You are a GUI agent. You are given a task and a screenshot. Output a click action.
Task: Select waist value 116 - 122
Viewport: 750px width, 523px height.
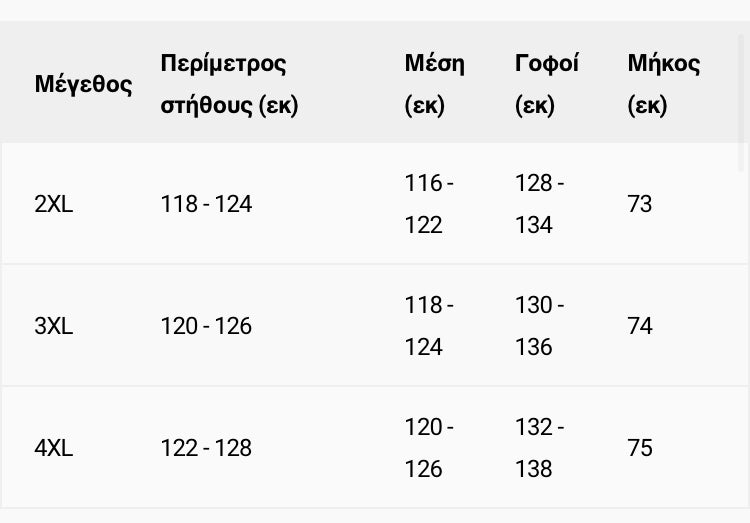[x=429, y=204]
